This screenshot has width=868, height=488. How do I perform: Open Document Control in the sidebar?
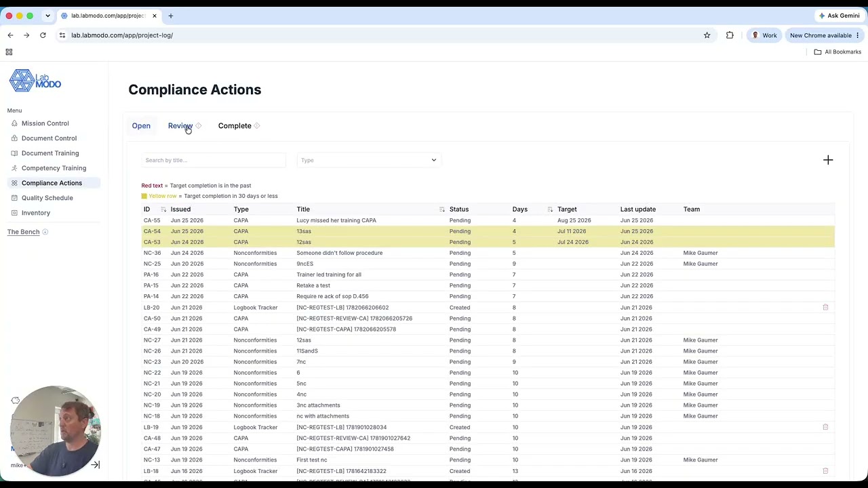pos(49,138)
